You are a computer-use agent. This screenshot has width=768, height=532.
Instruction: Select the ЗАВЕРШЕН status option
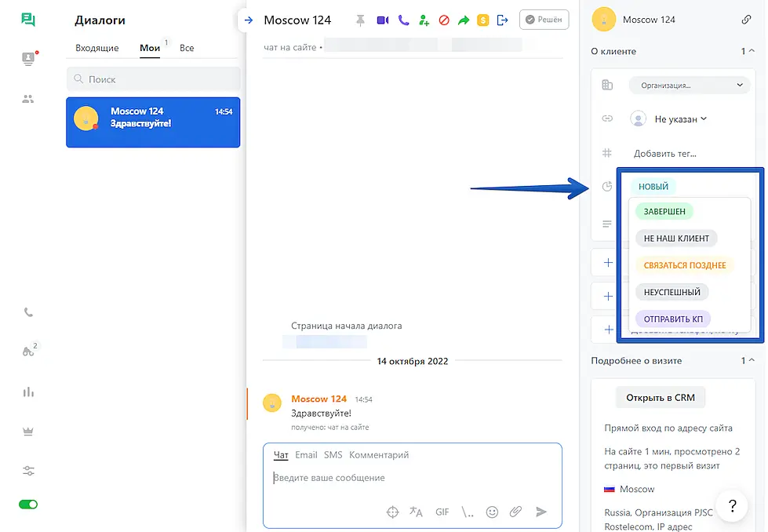coord(664,211)
